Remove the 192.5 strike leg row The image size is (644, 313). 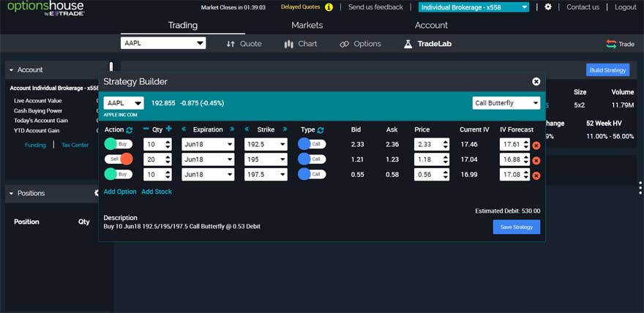[x=536, y=146]
